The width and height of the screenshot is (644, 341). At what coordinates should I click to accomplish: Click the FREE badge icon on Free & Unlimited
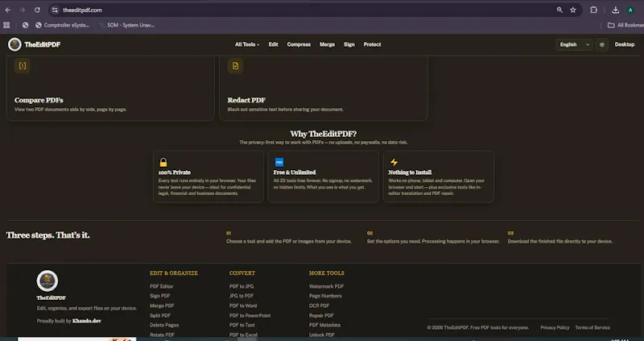[x=279, y=162]
